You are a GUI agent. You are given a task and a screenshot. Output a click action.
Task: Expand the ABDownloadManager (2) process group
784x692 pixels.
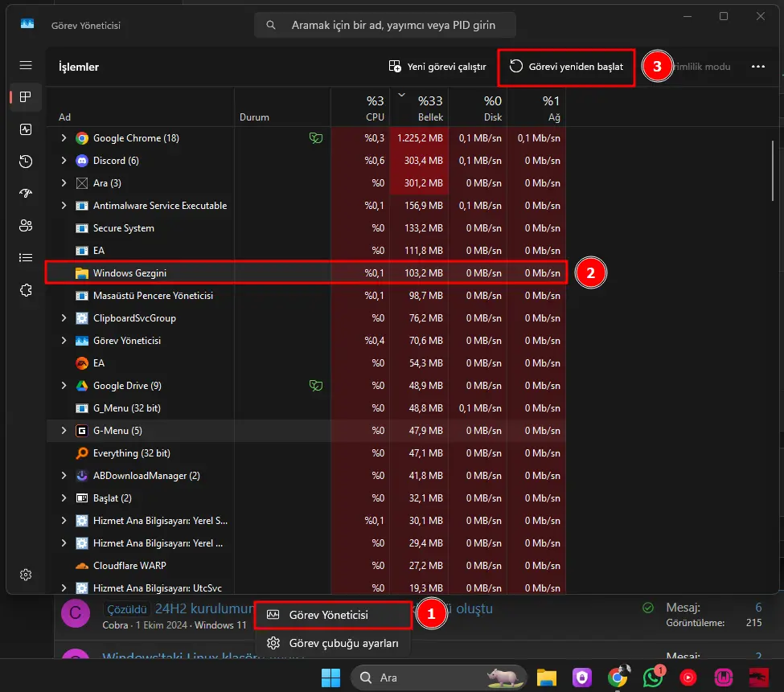point(64,475)
